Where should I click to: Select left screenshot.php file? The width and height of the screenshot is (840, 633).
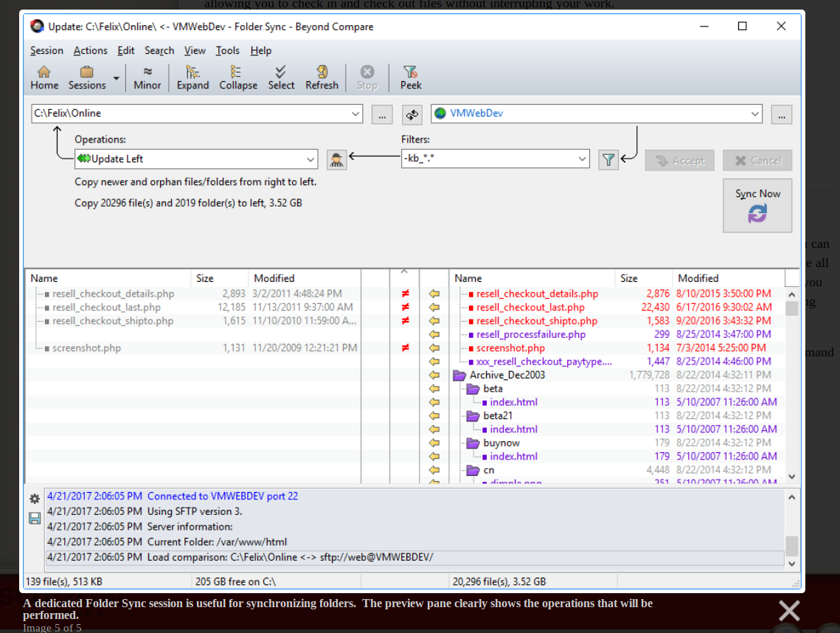point(86,348)
